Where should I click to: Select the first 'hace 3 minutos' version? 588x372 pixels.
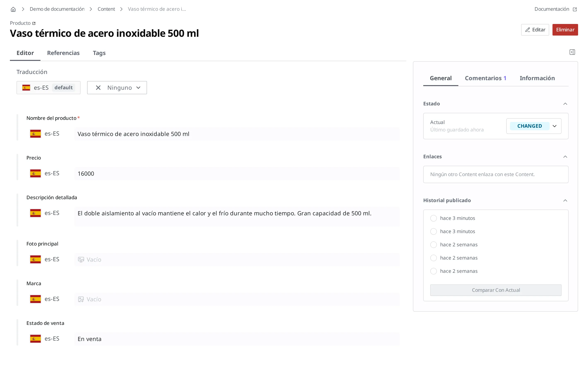pos(433,218)
